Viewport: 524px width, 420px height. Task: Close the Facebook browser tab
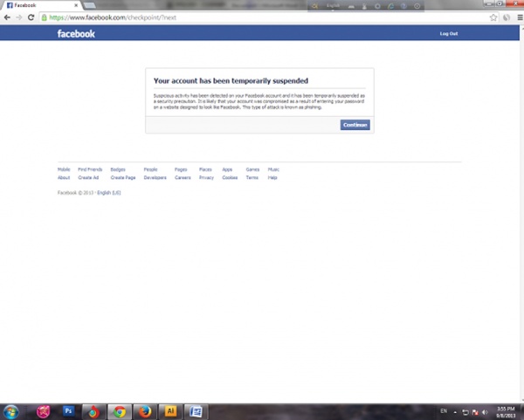[76, 5]
